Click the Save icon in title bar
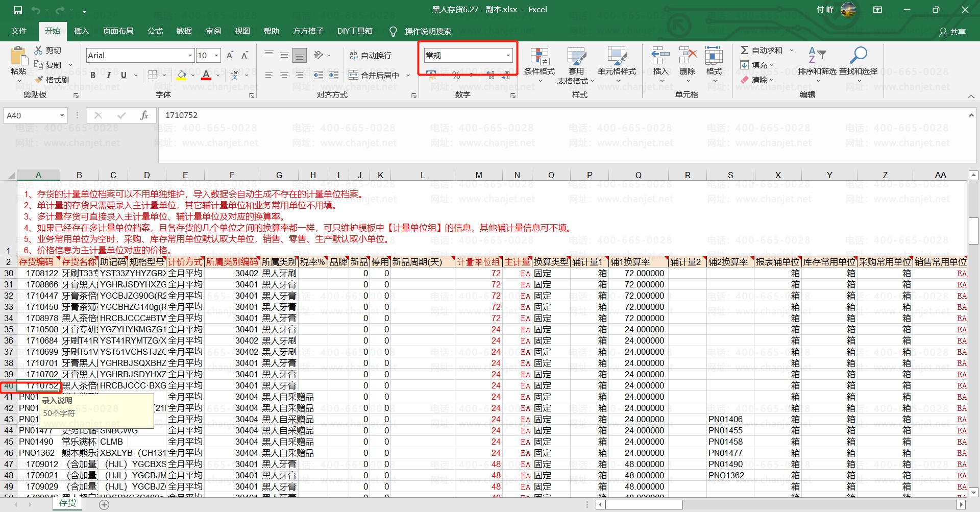980x512 pixels. tap(18, 10)
